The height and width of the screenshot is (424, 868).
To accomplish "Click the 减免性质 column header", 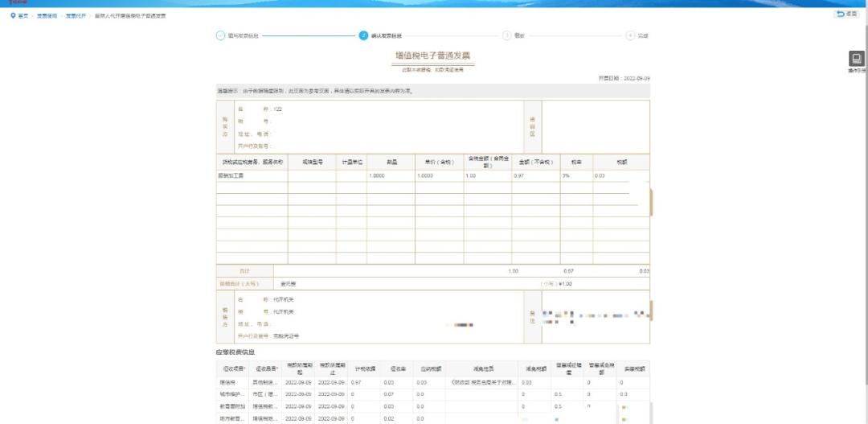I will [x=483, y=368].
